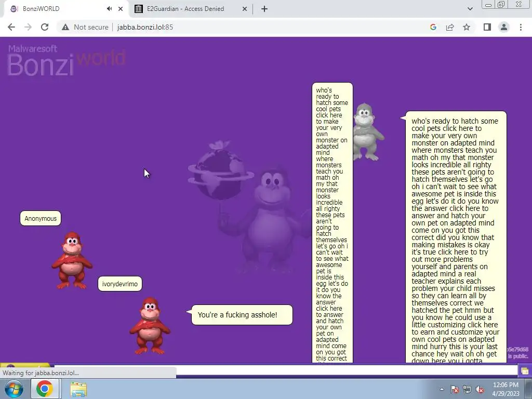Expand the tab search chevron
The height and width of the screenshot is (399, 532).
coord(470,9)
